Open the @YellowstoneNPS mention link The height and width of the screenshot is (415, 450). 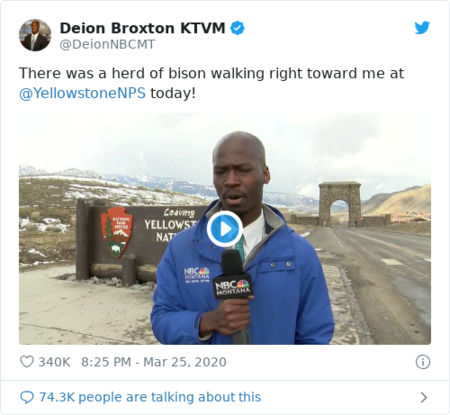pyautogui.click(x=82, y=93)
